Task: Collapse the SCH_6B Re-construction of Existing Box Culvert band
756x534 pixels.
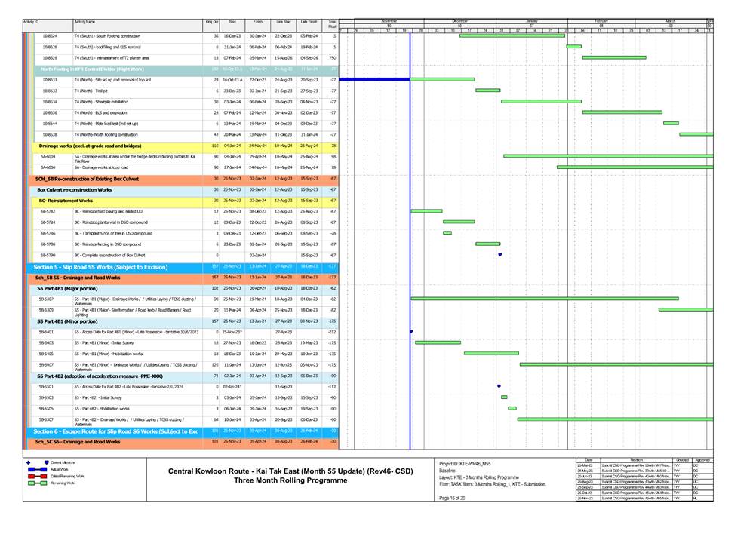Action: (x=75, y=179)
